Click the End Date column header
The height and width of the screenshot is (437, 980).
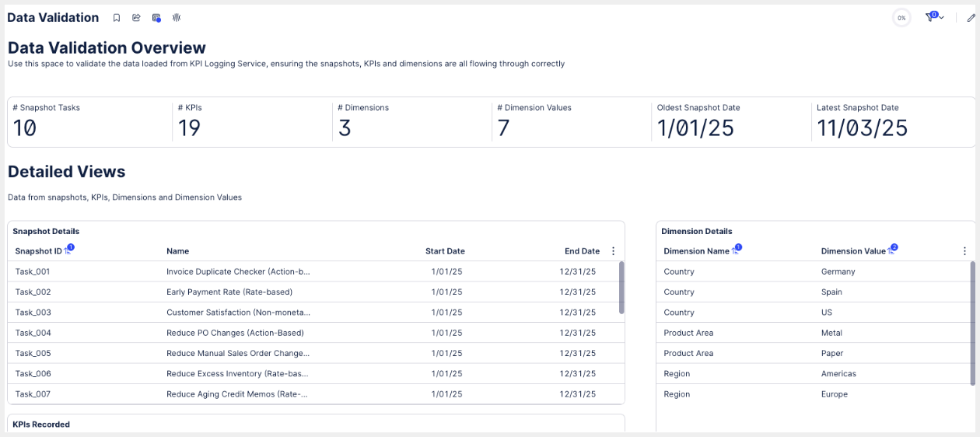tap(582, 251)
